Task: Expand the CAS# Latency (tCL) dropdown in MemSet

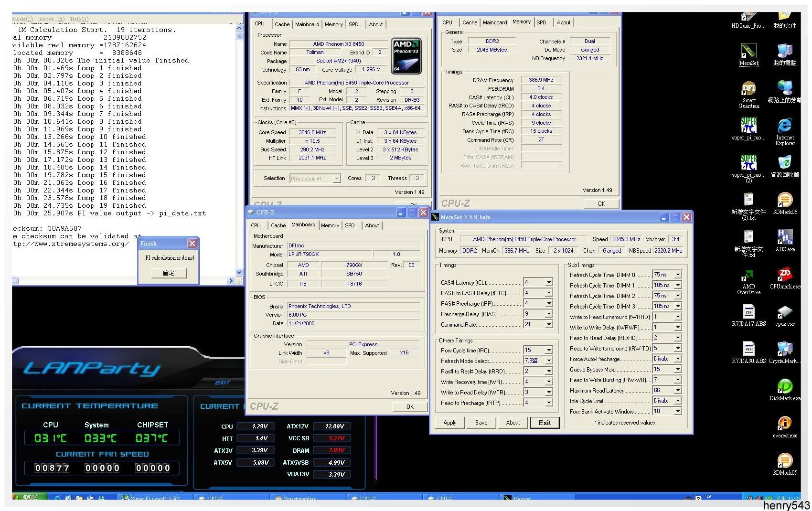Action: click(549, 282)
